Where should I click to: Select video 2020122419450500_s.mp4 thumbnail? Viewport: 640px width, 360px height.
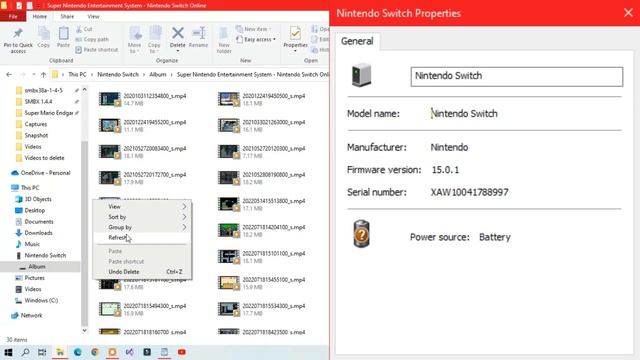(x=229, y=99)
